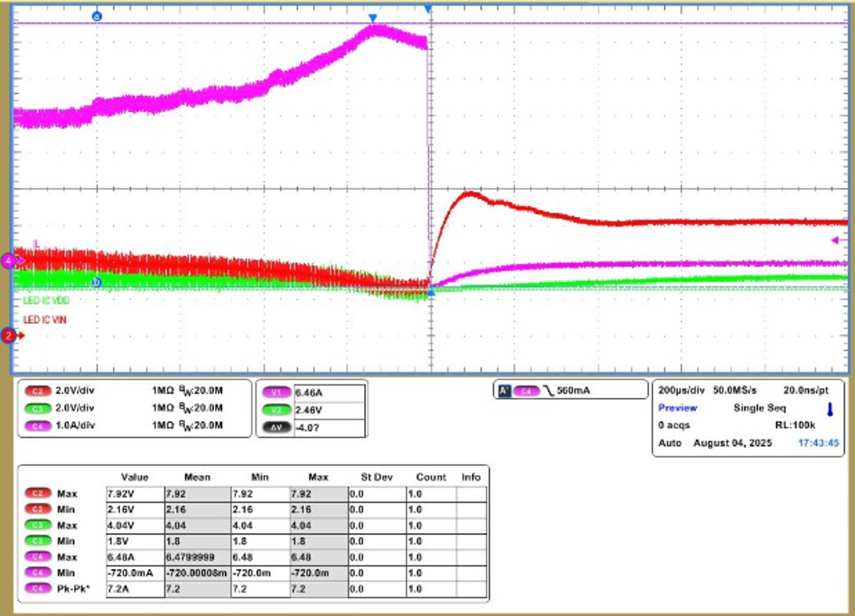Select the V1 cursor readout badge
This screenshot has height=616, width=855.
[276, 391]
